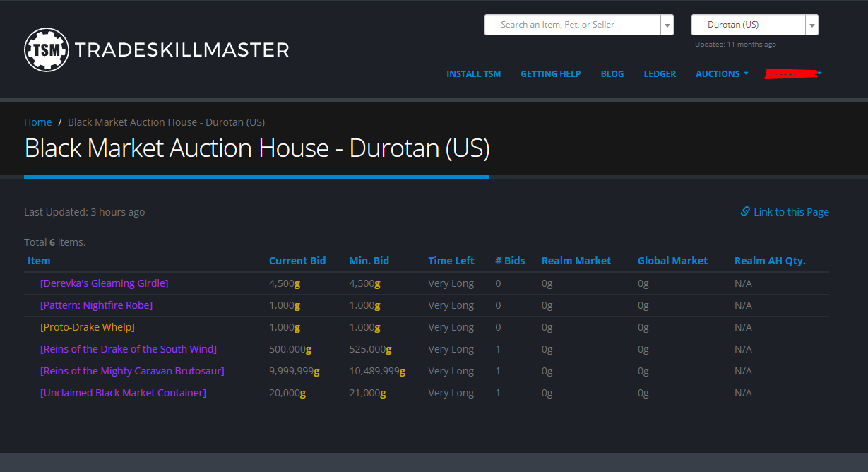
Task: Sort by the Realm AH Qty. column header
Action: (770, 261)
